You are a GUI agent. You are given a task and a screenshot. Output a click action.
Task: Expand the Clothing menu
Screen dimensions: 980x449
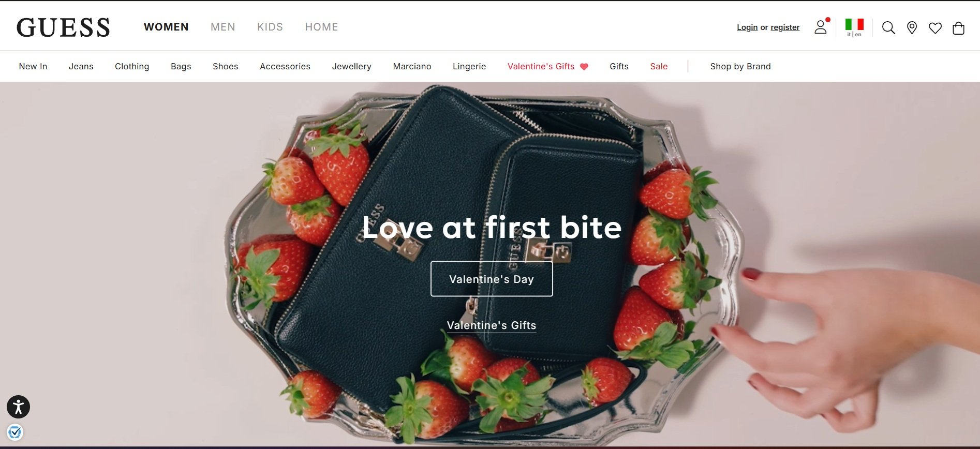pyautogui.click(x=132, y=66)
